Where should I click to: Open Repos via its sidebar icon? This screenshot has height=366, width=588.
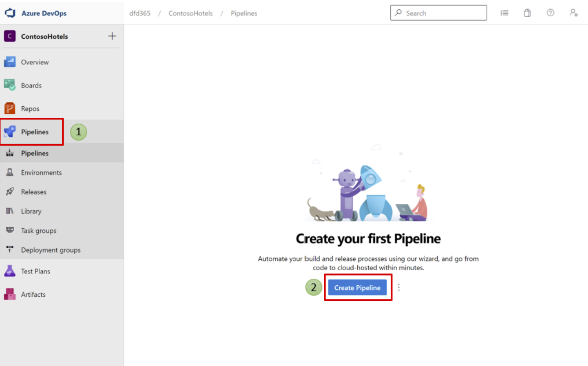[10, 108]
